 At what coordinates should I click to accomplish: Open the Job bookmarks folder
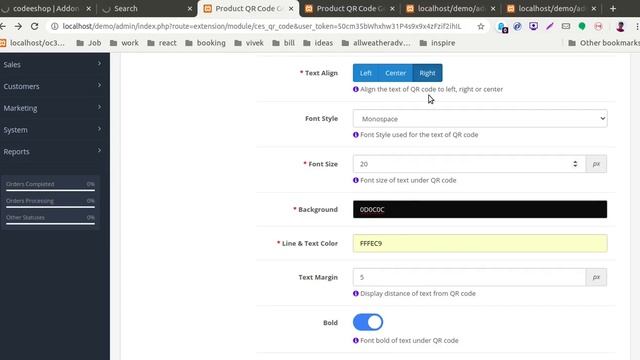[x=89, y=43]
